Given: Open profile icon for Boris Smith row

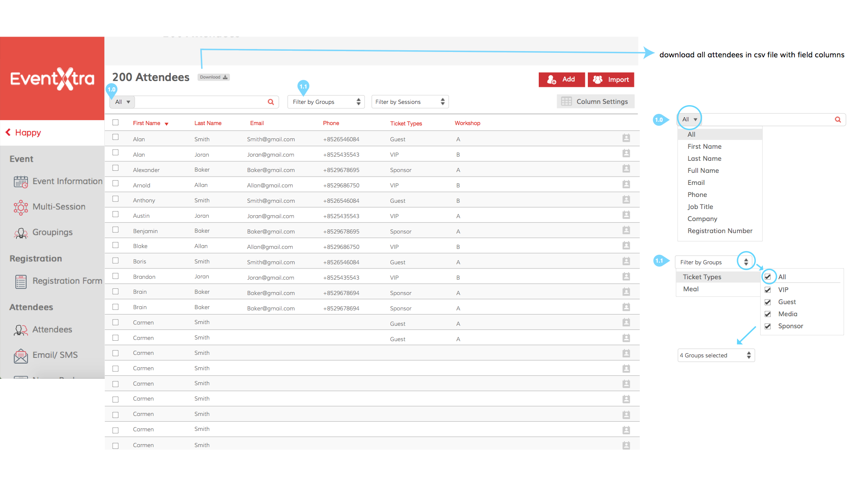Looking at the screenshot, I should point(626,261).
